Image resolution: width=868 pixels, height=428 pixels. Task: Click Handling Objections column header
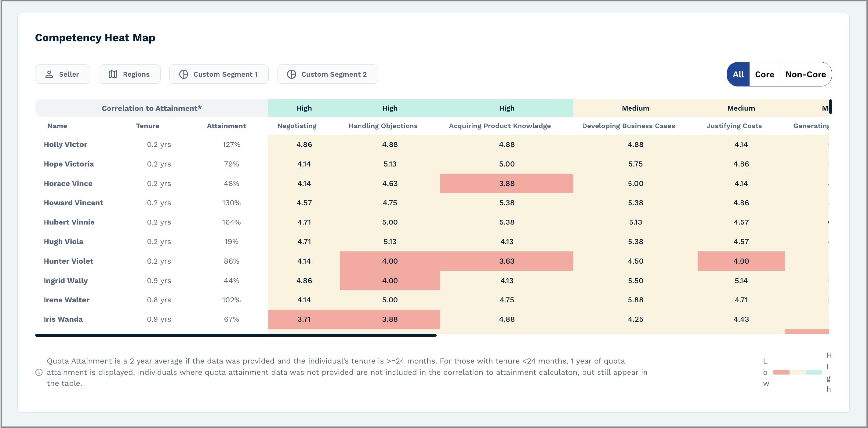click(383, 126)
